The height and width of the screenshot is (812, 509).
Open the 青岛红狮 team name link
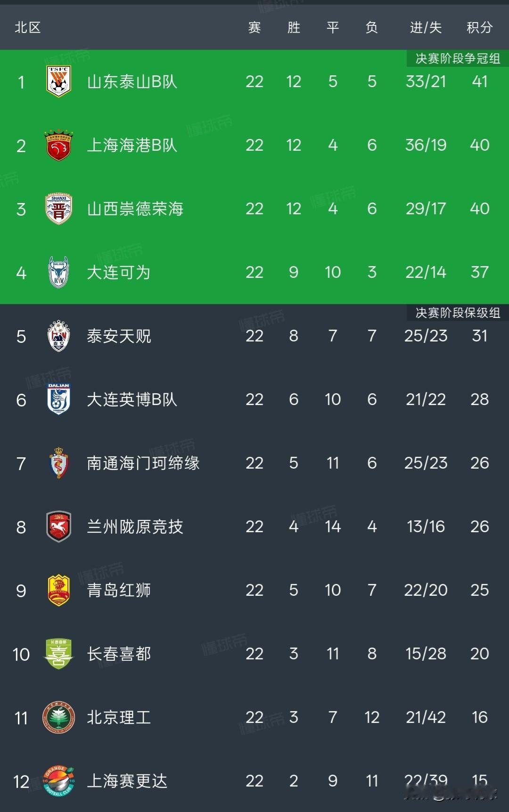click(119, 590)
